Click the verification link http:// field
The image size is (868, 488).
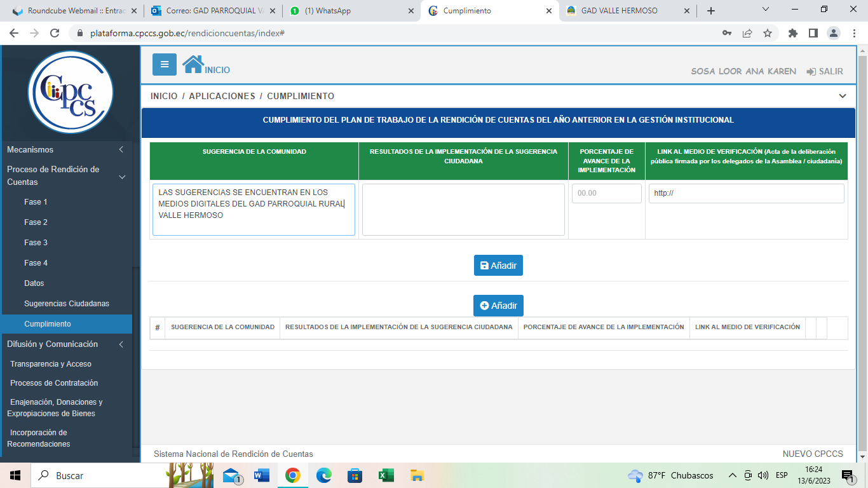[746, 193]
